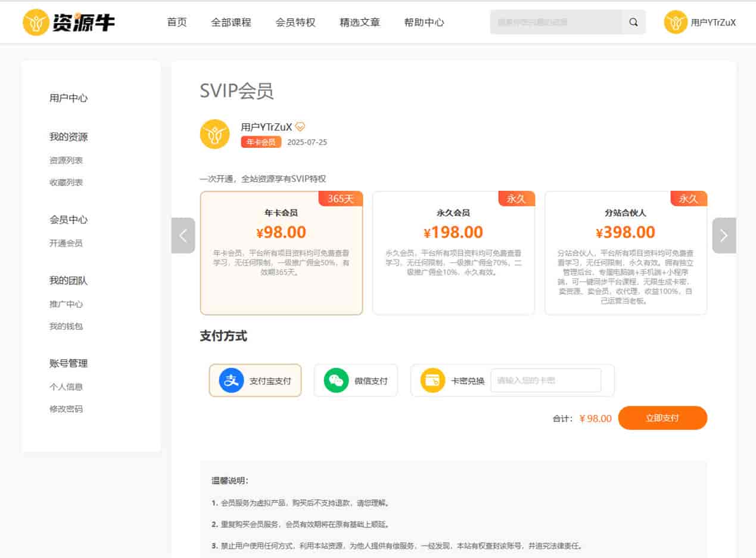The image size is (756, 558).
Task: Open the user avatar in top-right header
Action: coord(676,22)
